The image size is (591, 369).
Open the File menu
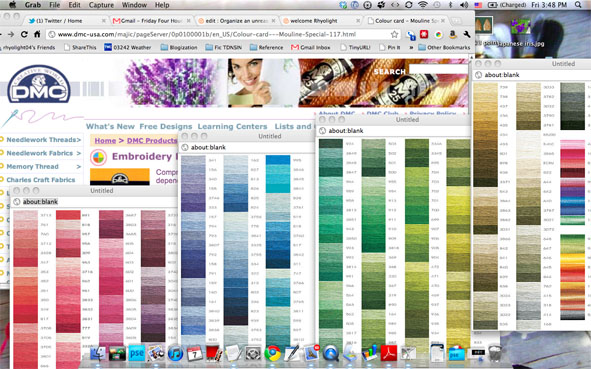55,5
